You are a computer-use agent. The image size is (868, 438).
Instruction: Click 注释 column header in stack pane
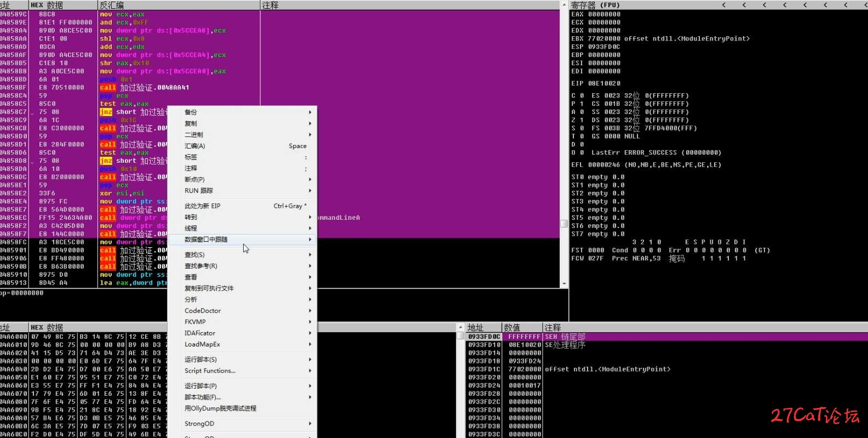705,327
